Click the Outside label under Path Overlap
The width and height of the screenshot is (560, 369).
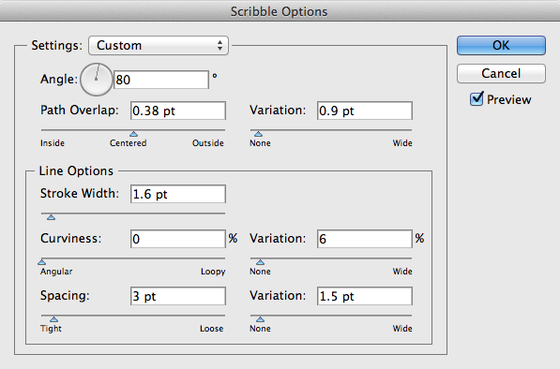pyautogui.click(x=208, y=143)
